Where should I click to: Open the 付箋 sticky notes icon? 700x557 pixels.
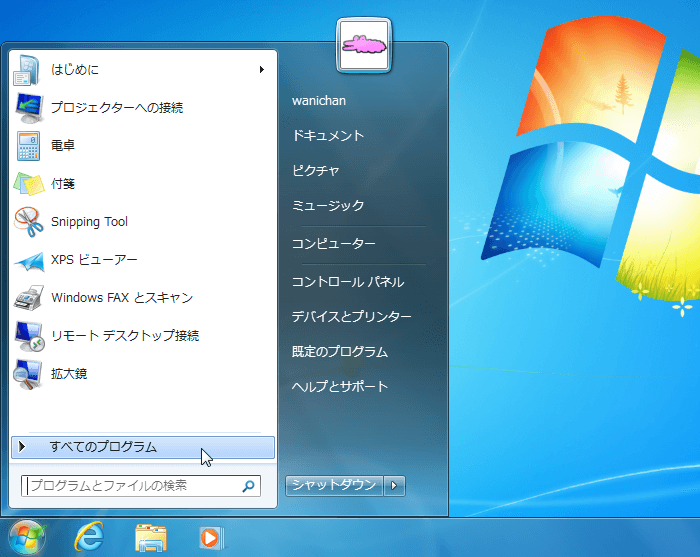(29, 183)
